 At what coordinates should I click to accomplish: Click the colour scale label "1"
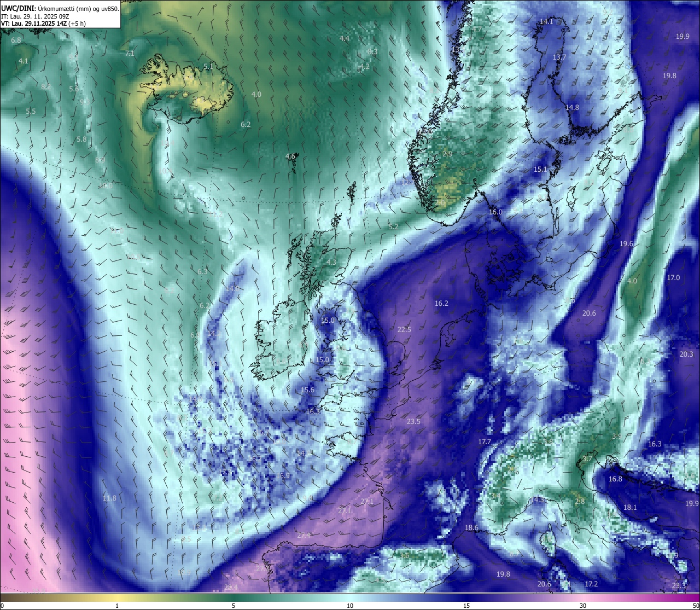pyautogui.click(x=117, y=606)
